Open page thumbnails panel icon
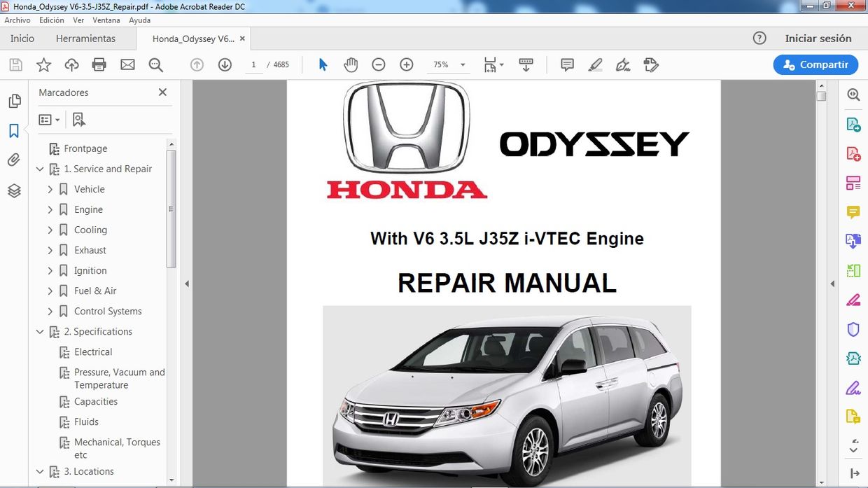Viewport: 868px width, 488px height. [x=14, y=102]
